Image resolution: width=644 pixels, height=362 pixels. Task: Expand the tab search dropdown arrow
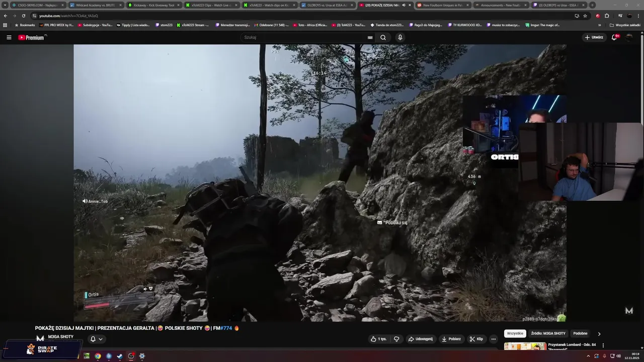pos(5,5)
